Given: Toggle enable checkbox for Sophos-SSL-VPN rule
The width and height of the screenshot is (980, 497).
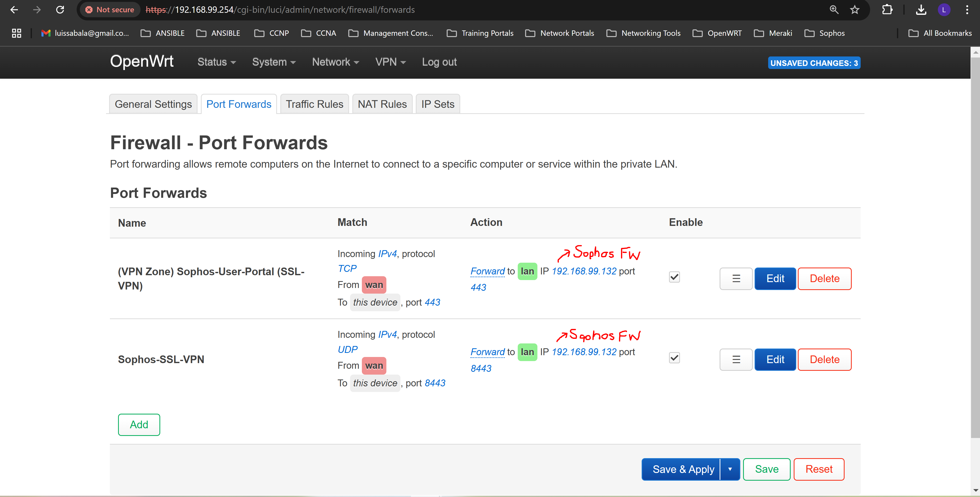Looking at the screenshot, I should (674, 358).
